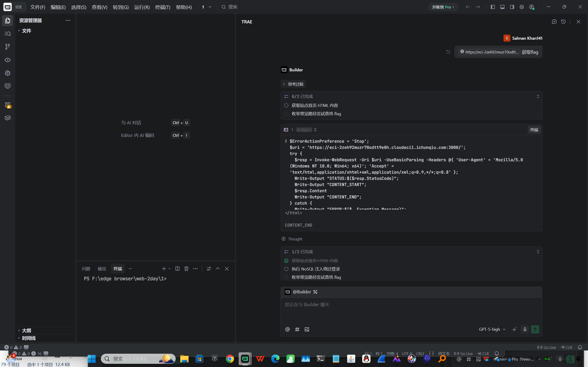This screenshot has width=588, height=367.
Task: Open the GPT-5-high model dropdown
Action: tap(492, 329)
